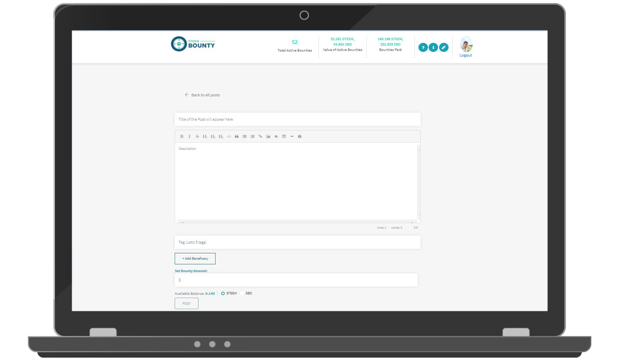Select the SBD currency option

[242, 293]
